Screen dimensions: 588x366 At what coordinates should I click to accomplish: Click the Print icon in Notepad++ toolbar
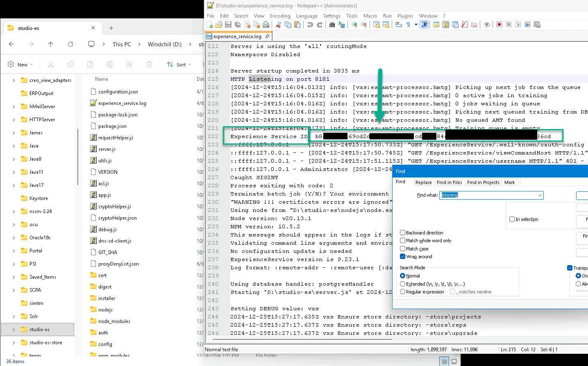click(266, 25)
